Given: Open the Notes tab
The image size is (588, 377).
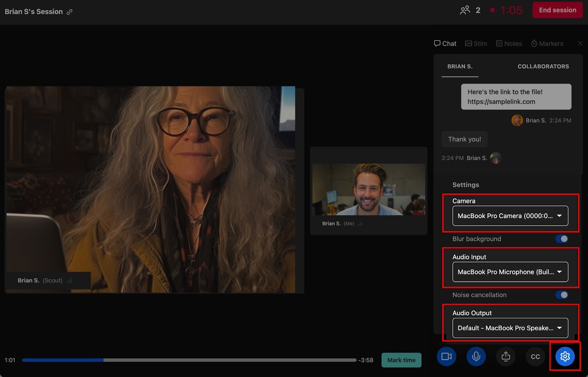Looking at the screenshot, I should (x=509, y=43).
